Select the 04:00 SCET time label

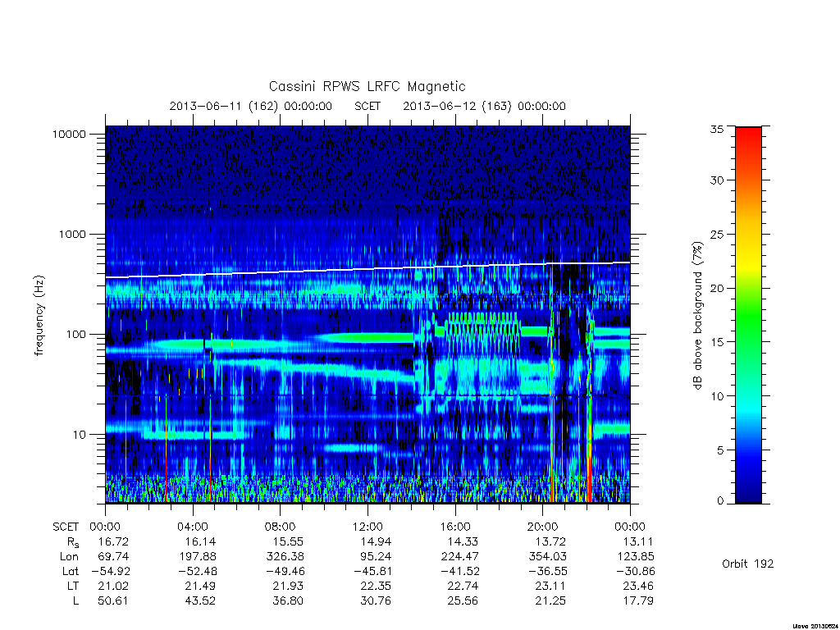point(192,527)
